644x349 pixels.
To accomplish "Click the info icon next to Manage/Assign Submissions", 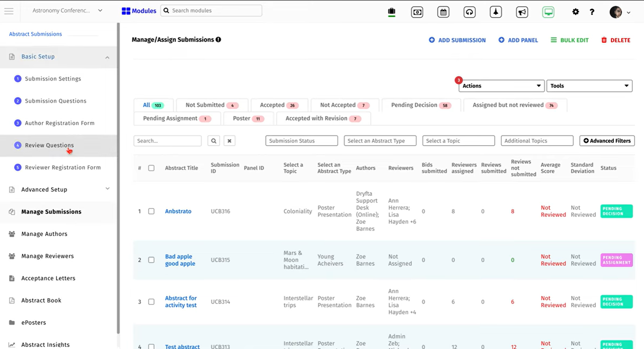I will (218, 39).
